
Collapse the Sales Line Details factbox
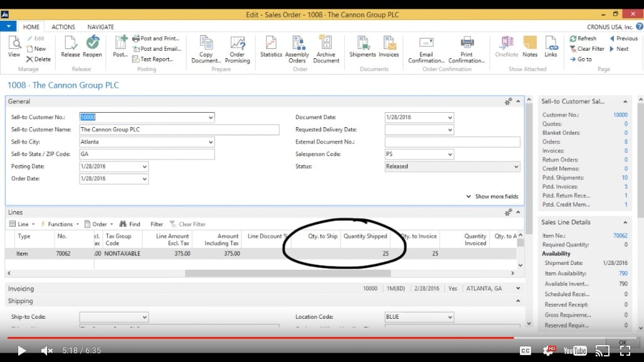625,222
